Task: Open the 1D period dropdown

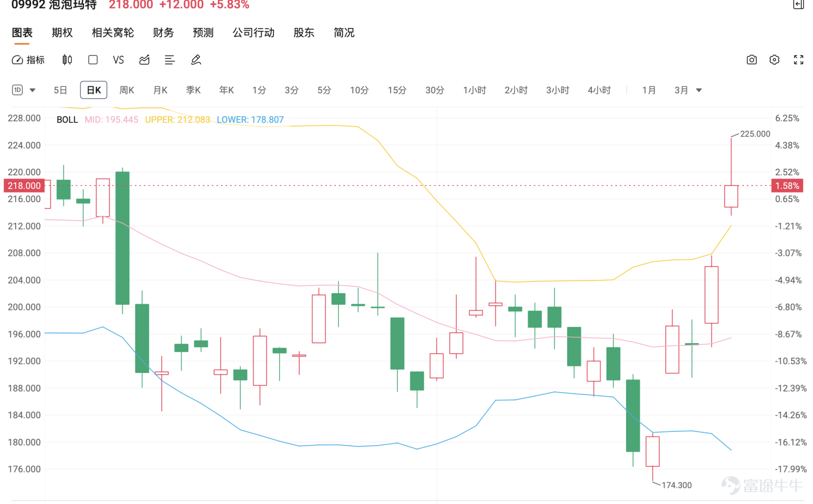Action: [x=23, y=90]
